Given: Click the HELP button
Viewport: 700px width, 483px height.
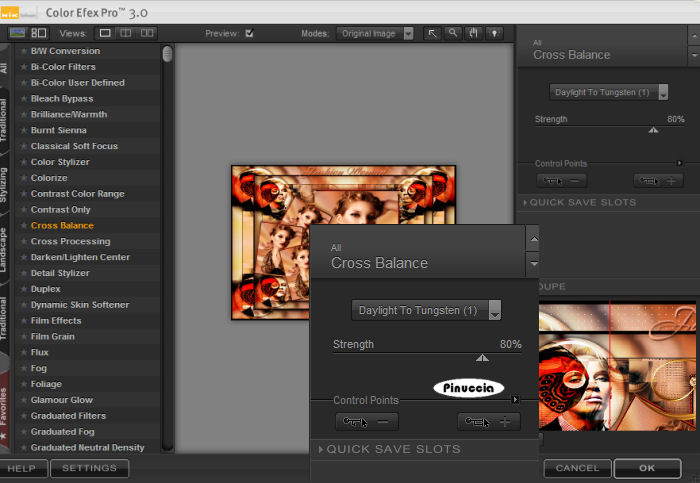Looking at the screenshot, I should pos(22,468).
